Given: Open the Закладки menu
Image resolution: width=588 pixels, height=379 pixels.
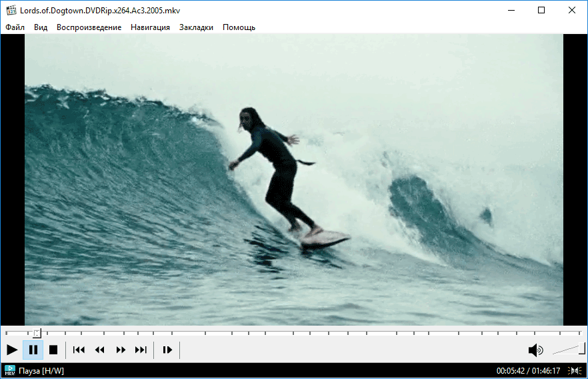Looking at the screenshot, I should (196, 27).
